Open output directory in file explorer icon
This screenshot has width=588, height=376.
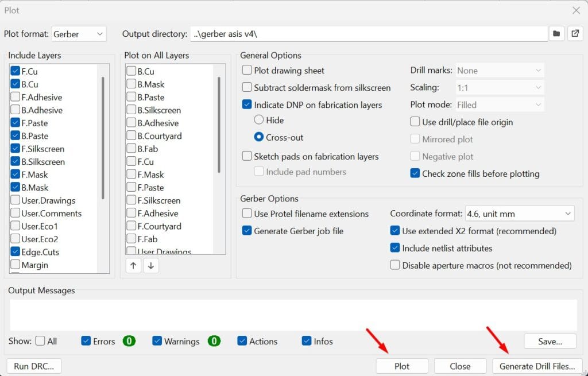pyautogui.click(x=575, y=34)
